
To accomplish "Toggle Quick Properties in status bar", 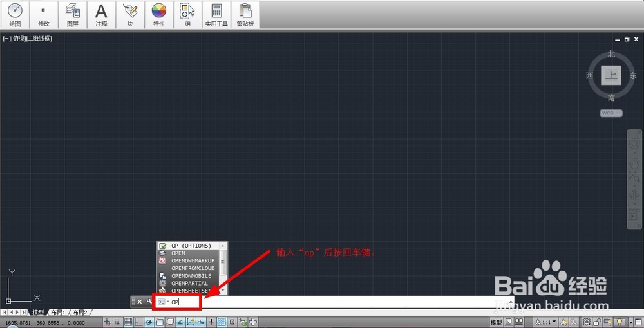I will click(232, 322).
